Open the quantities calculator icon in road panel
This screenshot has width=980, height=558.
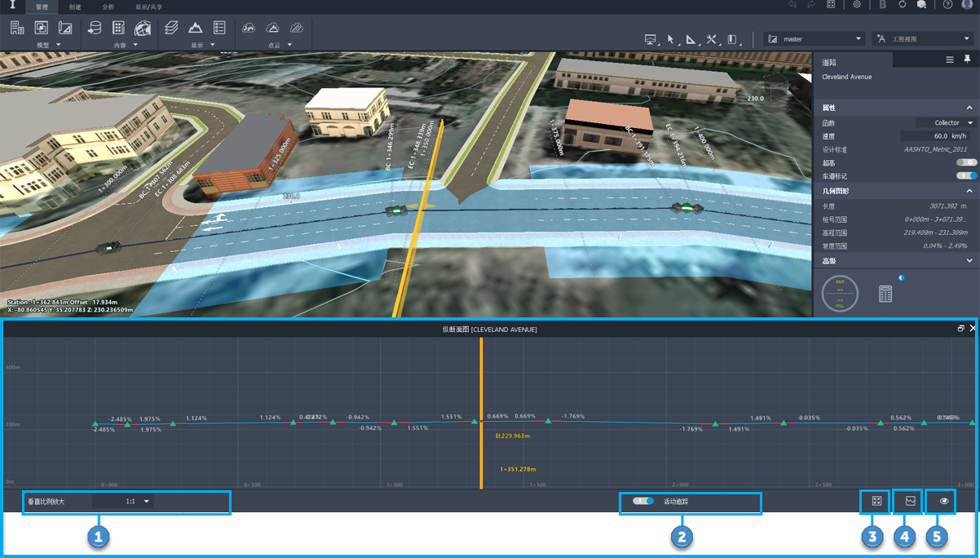tap(885, 294)
